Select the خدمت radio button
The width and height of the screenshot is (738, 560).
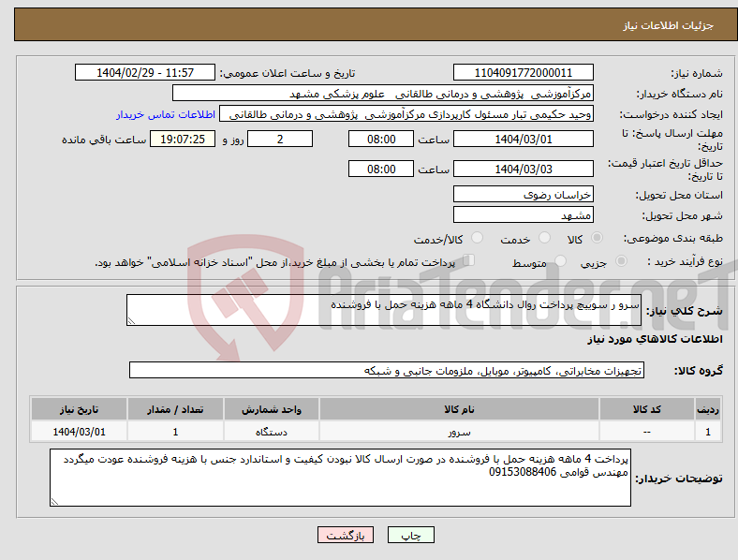click(544, 238)
